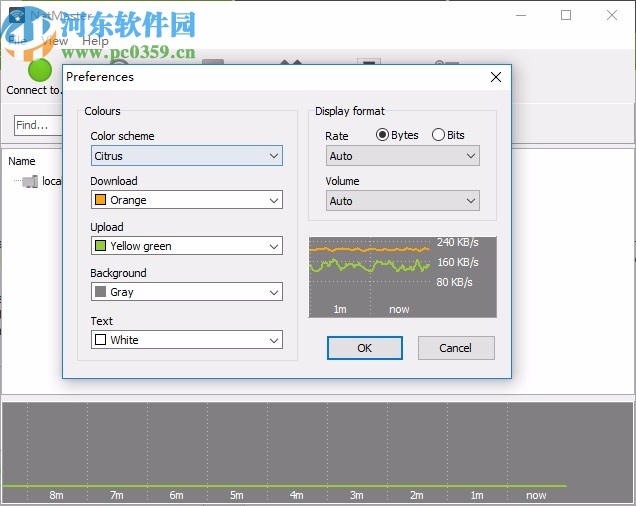The height and width of the screenshot is (506, 636).
Task: Click the 7m marker on bottom graph
Action: (117, 495)
